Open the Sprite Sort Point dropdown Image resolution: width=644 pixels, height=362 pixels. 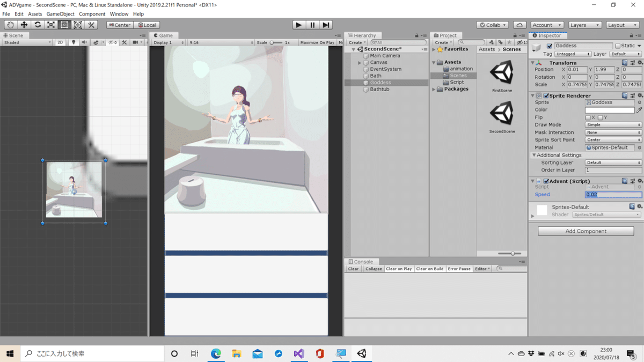(613, 140)
